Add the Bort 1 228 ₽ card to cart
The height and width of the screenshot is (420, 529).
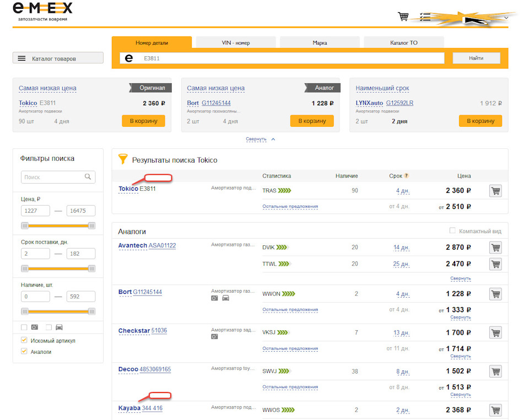pyautogui.click(x=312, y=121)
